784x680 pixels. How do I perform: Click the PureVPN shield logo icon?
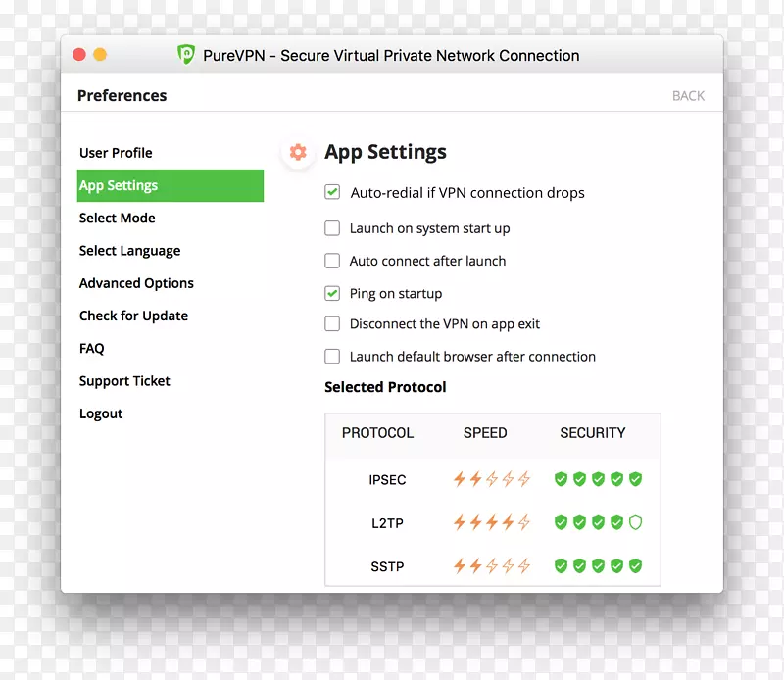pyautogui.click(x=185, y=55)
